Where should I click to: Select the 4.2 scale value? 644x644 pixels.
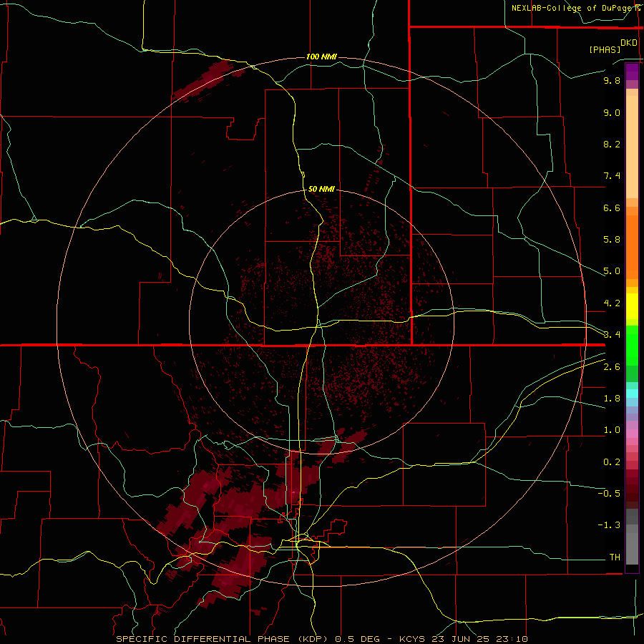612,303
